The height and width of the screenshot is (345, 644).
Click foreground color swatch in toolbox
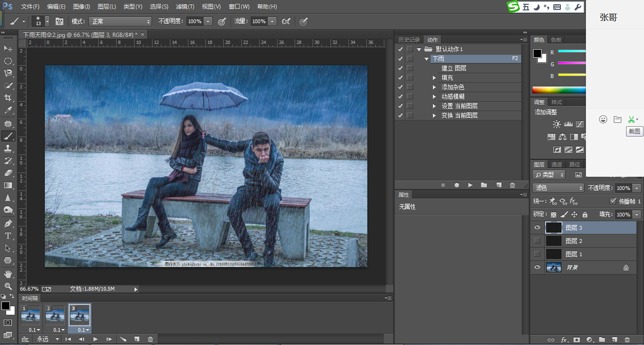tap(5, 306)
